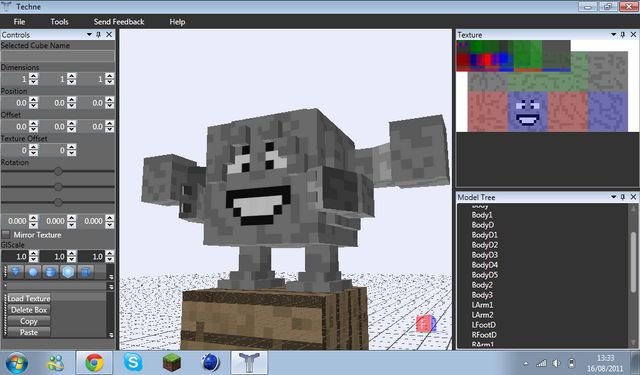The width and height of the screenshot is (640, 375).
Task: Select LArm1 in the Model Tree
Action: [482, 305]
